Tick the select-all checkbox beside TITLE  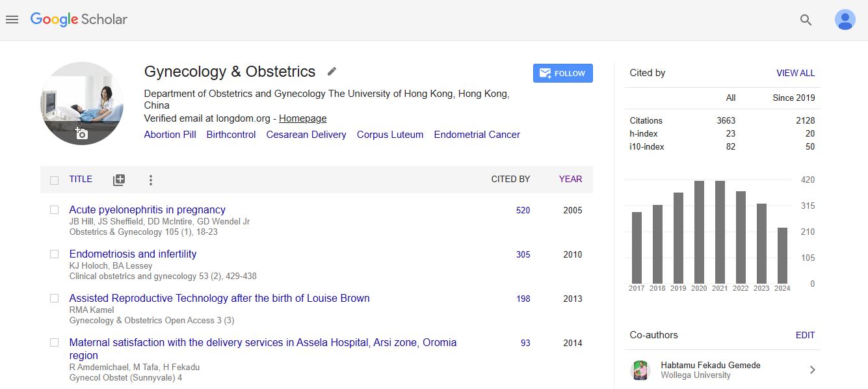[55, 180]
